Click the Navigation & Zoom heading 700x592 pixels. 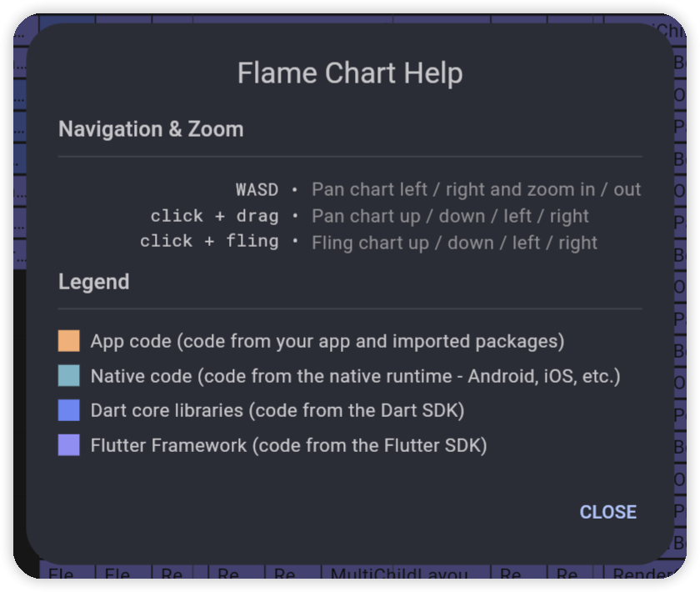tap(151, 129)
